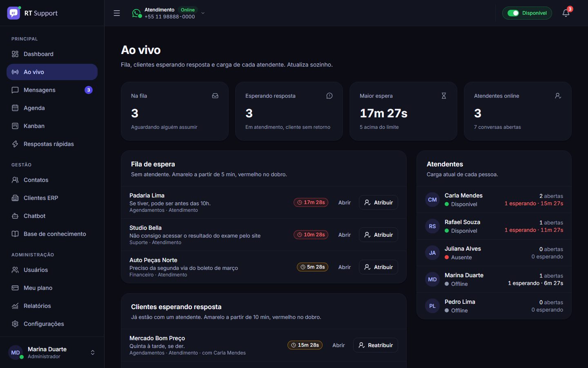Collapse sidebar with hamburger menu icon

tap(117, 13)
